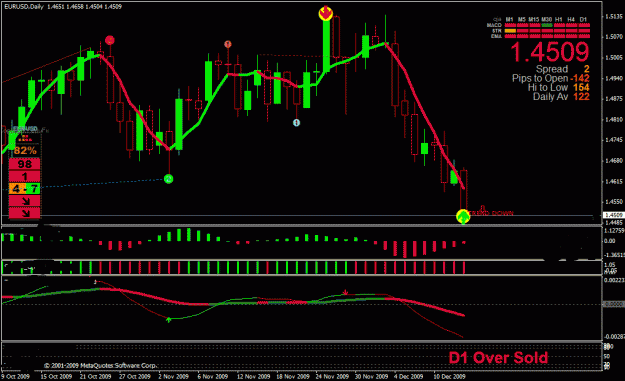
Task: Click the lower red down-arrow trend box
Action: tap(25, 213)
